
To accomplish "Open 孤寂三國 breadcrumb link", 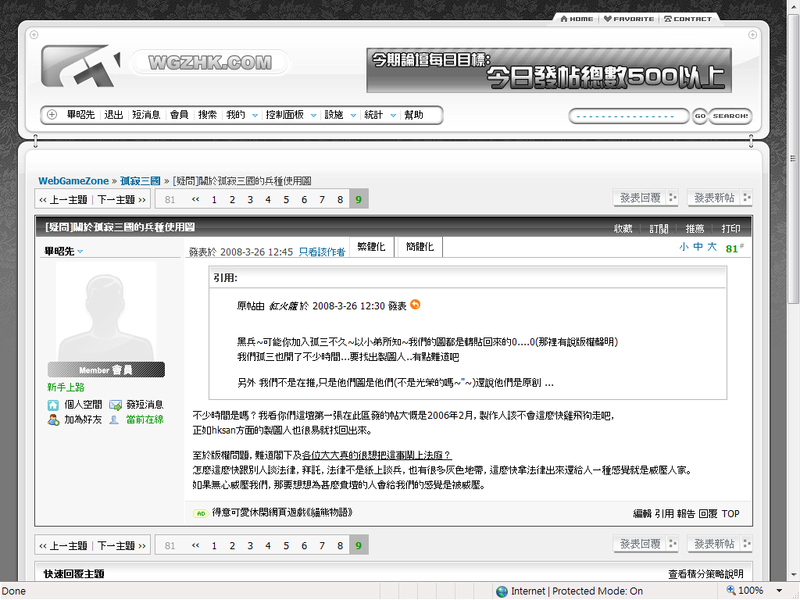I will pyautogui.click(x=140, y=181).
